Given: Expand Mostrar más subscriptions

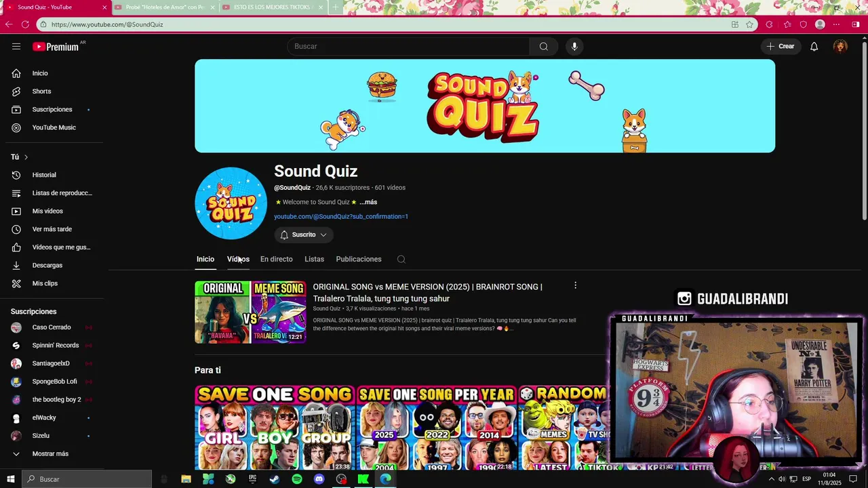Looking at the screenshot, I should pyautogui.click(x=52, y=454).
